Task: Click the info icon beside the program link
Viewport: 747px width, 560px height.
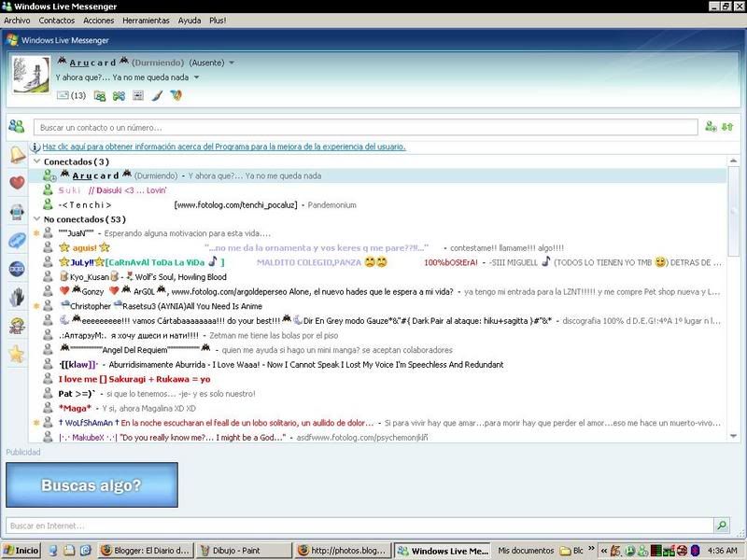Action: 35,147
